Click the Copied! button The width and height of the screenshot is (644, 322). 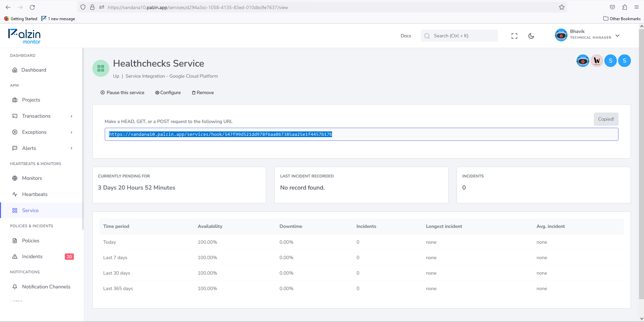click(606, 119)
